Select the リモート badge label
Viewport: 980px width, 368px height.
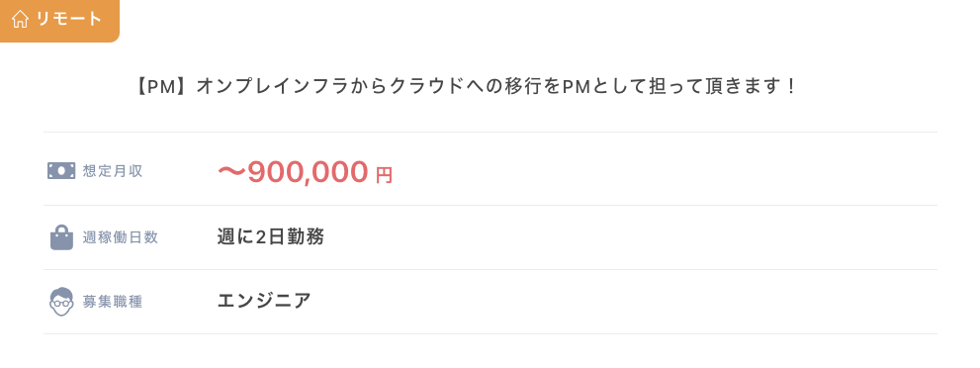pos(69,20)
